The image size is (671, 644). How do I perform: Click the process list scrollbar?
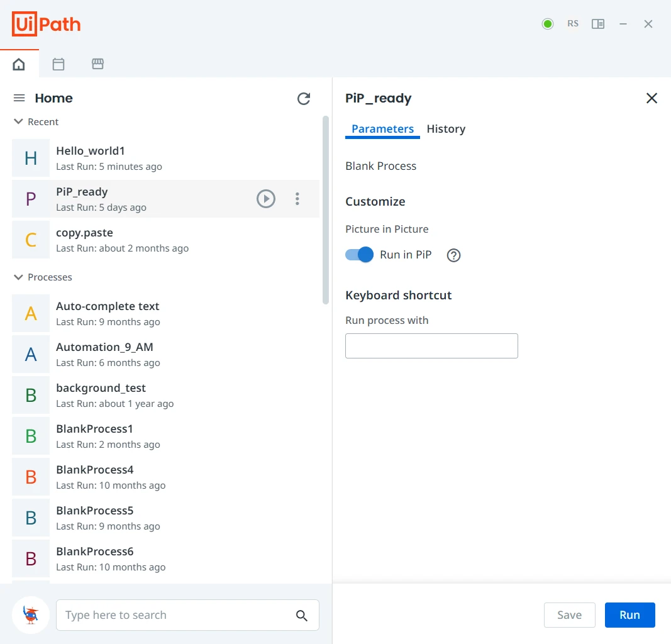[326, 209]
